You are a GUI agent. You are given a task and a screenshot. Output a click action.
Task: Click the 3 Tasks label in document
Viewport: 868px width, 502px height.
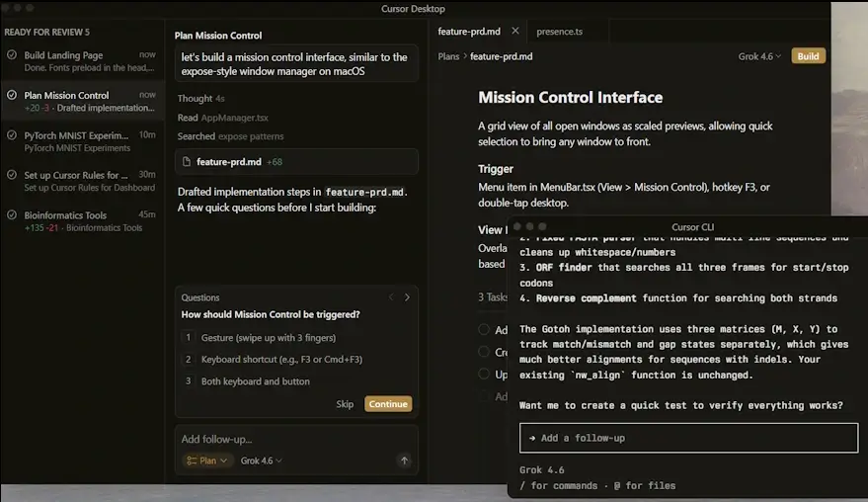(x=493, y=297)
